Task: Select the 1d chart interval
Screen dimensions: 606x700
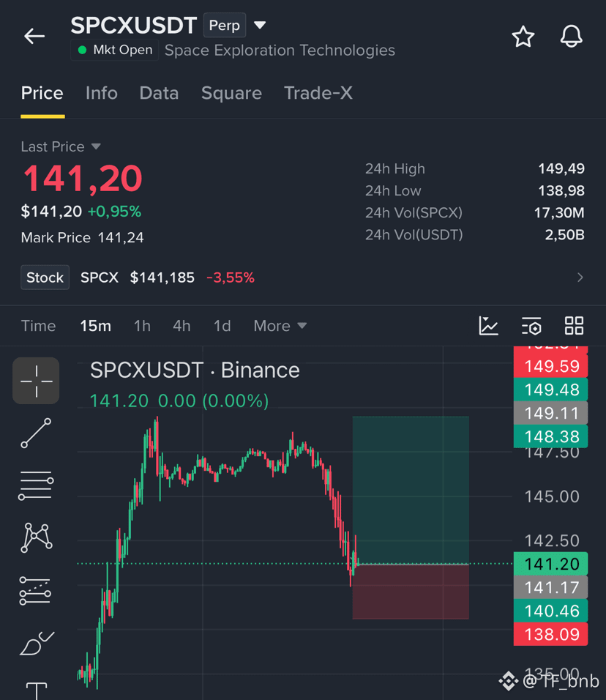Action: [222, 326]
